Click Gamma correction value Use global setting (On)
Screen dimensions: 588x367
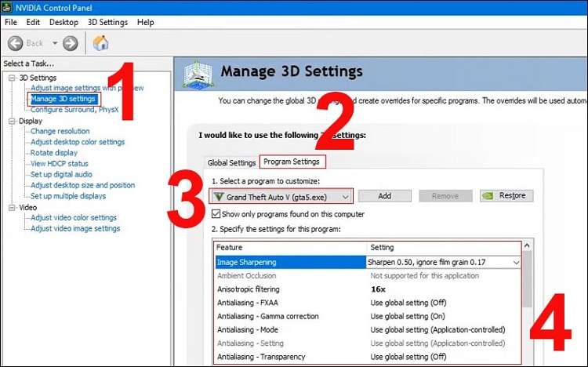coord(408,316)
